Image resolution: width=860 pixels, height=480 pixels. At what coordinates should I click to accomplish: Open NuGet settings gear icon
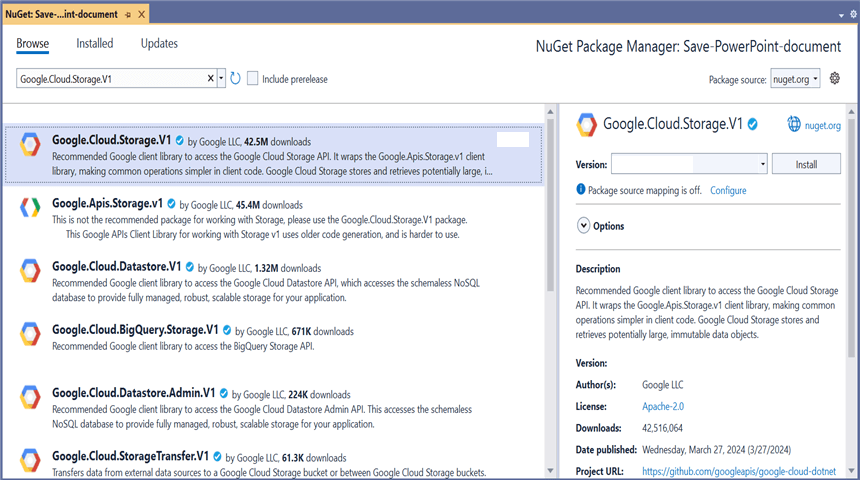834,78
